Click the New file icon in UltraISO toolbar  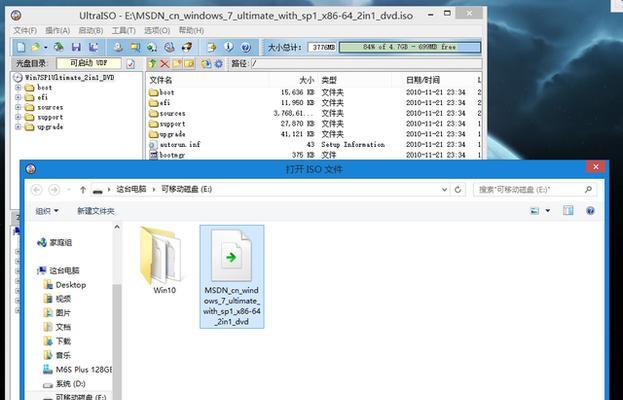(x=21, y=47)
